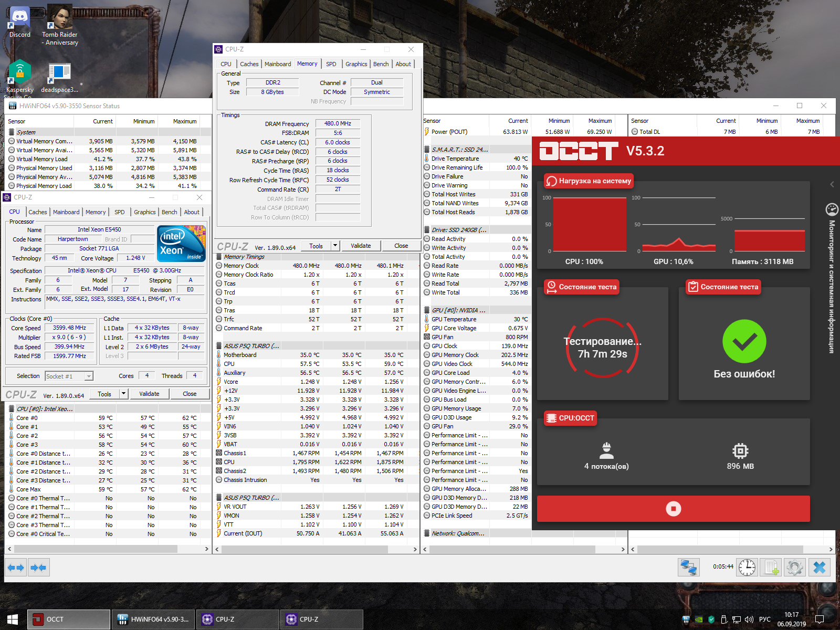Open Kaspersky Secure Connection desktop icon
This screenshot has width=840, height=630.
click(x=20, y=79)
